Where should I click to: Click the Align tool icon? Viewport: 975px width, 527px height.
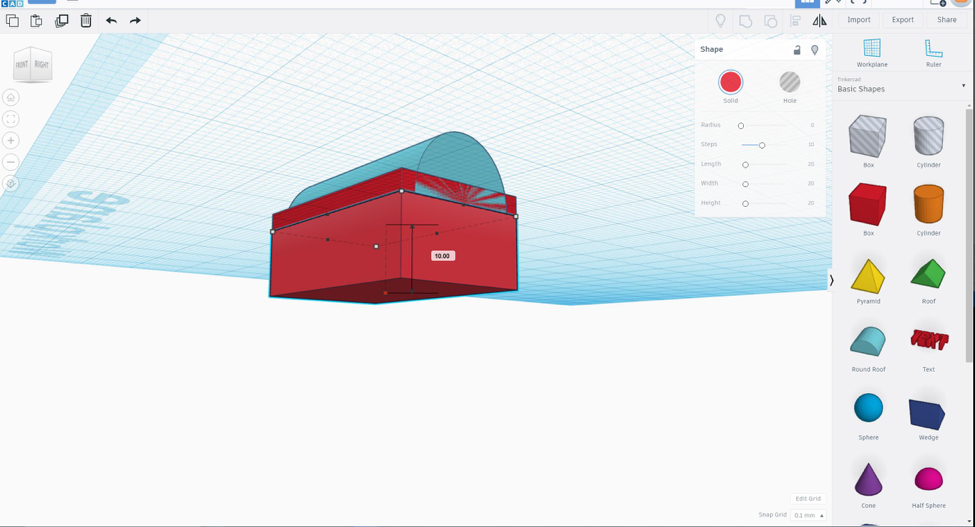(795, 21)
